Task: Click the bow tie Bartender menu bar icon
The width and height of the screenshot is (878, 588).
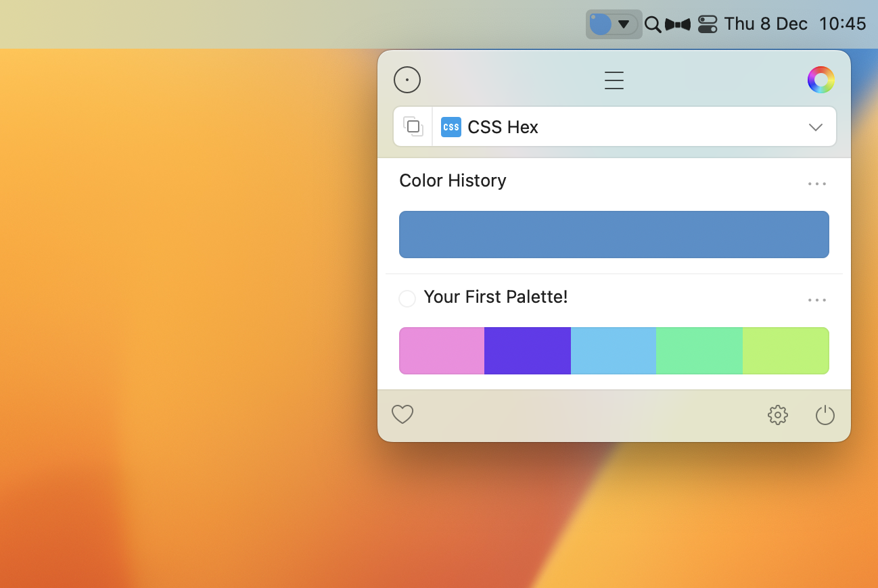Action: click(x=678, y=24)
